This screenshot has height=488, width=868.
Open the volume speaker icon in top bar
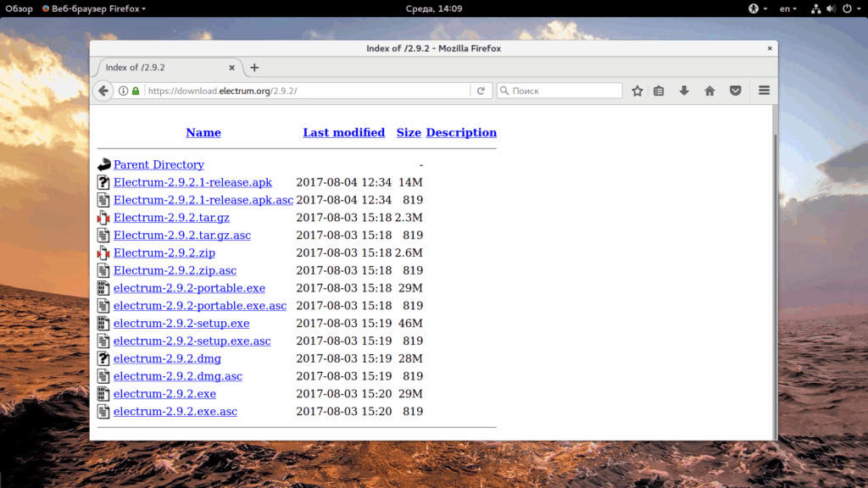831,8
